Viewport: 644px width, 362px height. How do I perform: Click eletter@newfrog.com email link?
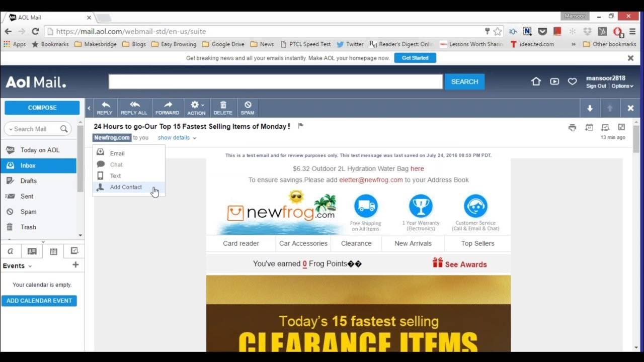tap(371, 180)
